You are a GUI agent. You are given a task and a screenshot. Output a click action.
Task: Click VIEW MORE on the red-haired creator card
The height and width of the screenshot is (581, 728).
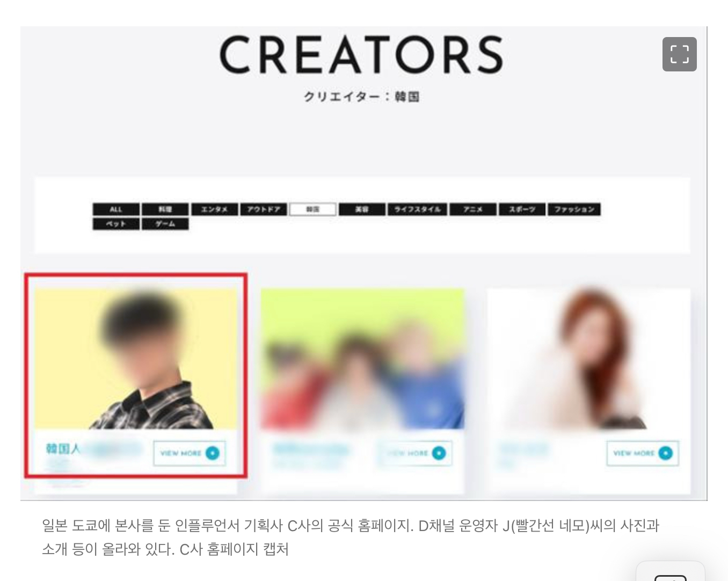coord(643,453)
